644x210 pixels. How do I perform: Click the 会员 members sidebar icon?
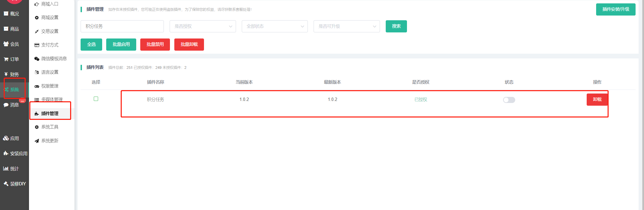(x=6, y=44)
